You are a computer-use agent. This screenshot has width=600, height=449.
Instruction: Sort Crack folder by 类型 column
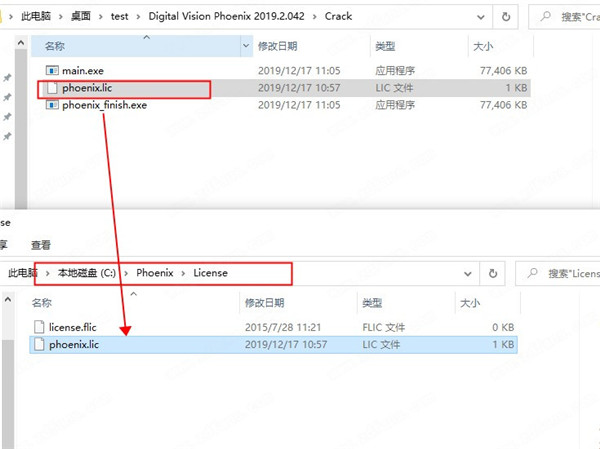(385, 46)
